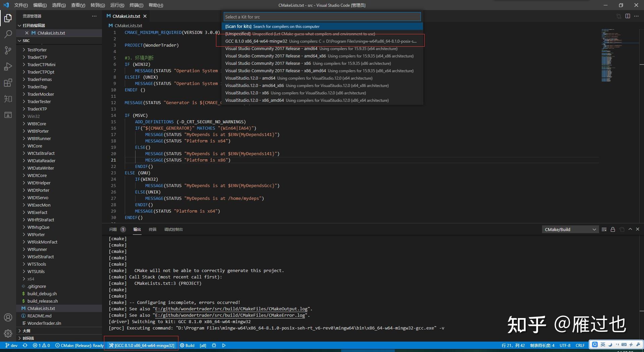This screenshot has height=352, width=644.
Task: Open the Extensions view
Action: click(x=8, y=83)
